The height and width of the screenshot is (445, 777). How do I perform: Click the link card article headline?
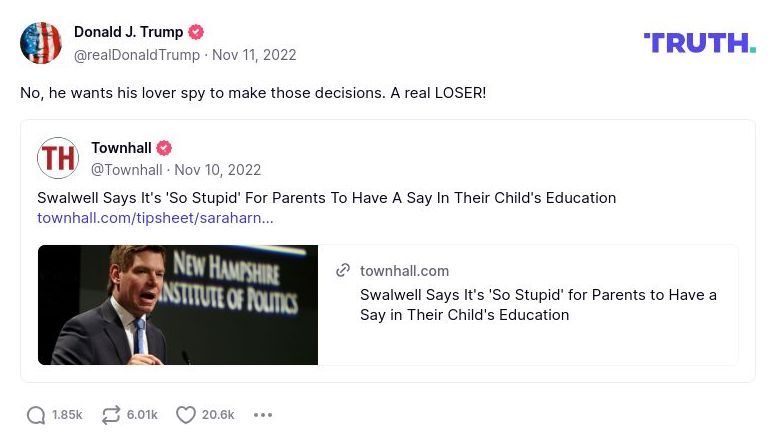(x=538, y=305)
